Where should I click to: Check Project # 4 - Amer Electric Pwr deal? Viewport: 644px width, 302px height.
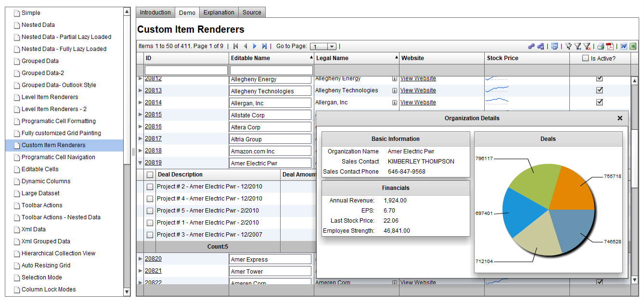(x=150, y=199)
